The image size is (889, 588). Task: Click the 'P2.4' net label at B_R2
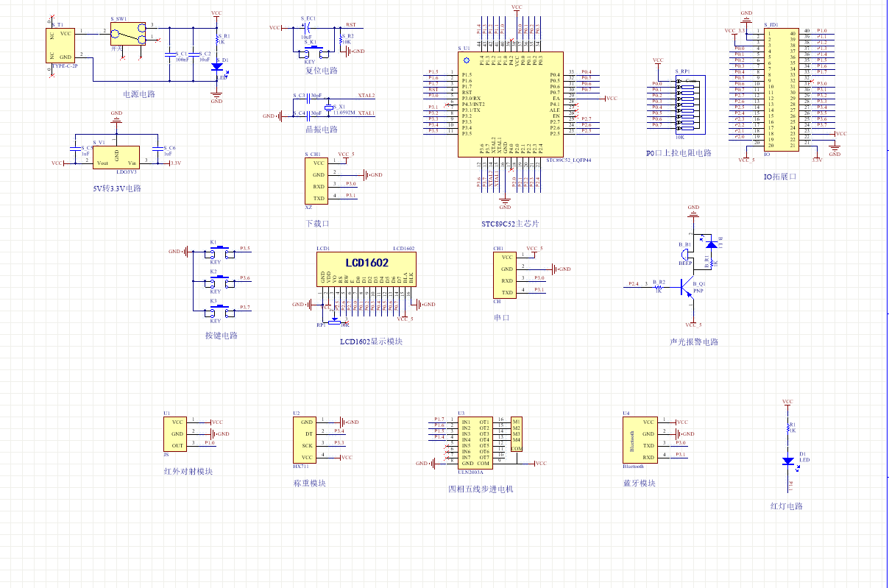tap(634, 283)
